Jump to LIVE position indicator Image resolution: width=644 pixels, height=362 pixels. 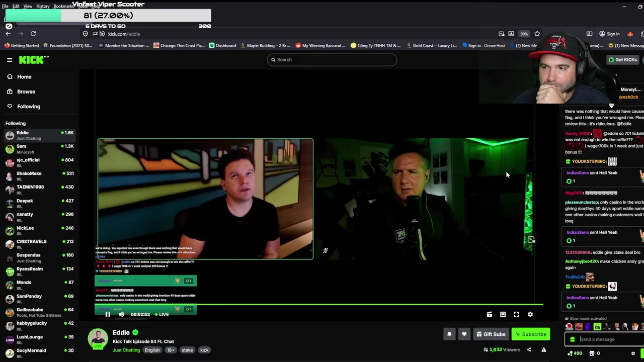162,314
